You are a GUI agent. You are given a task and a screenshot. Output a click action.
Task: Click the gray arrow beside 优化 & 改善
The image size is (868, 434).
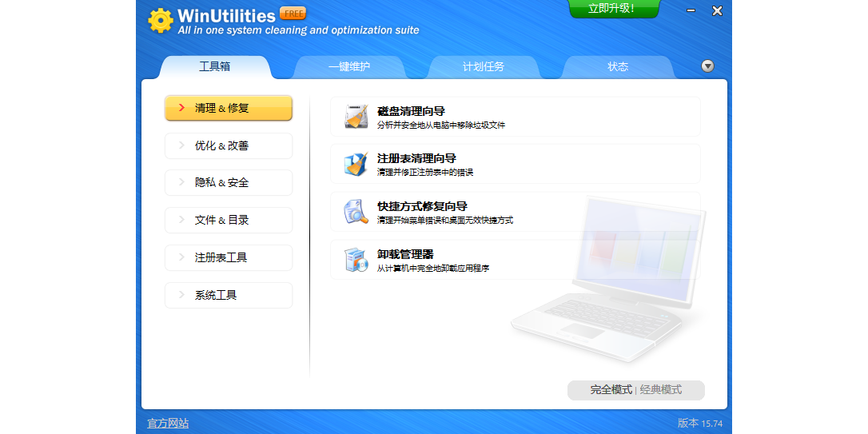[181, 145]
